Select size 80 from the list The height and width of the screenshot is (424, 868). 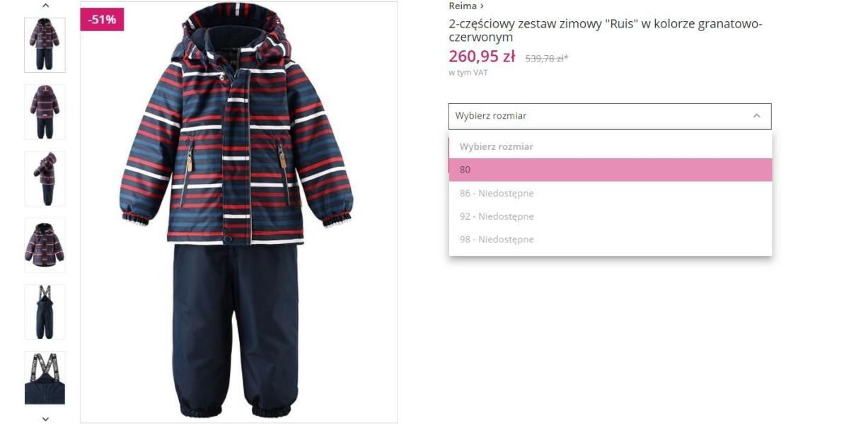(x=611, y=170)
